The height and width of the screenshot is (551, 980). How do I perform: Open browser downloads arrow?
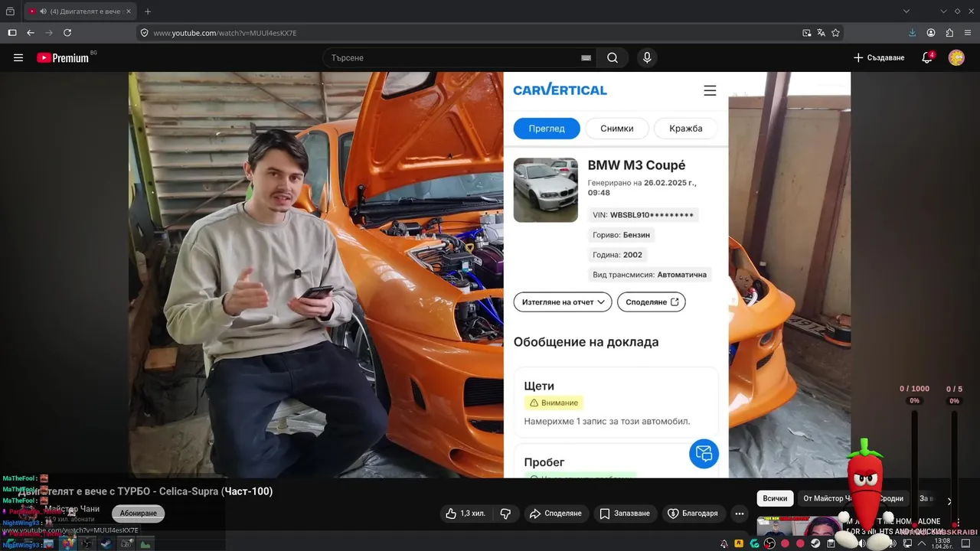912,33
